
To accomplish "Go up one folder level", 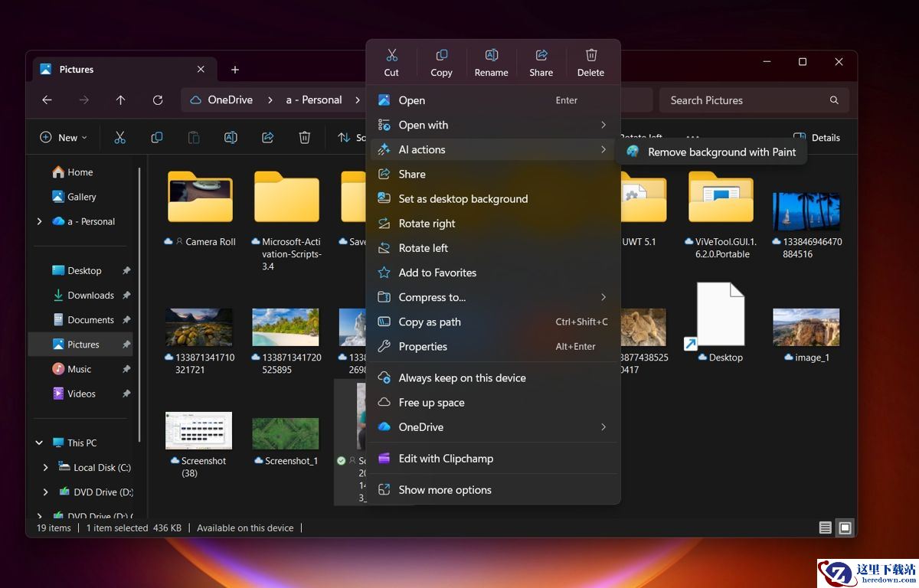I will (x=120, y=100).
